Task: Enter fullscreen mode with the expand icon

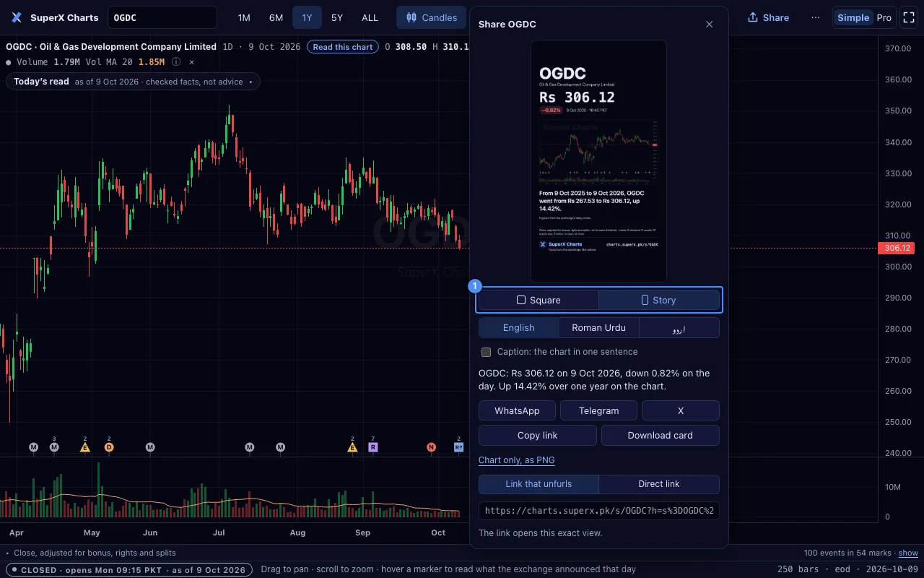Action: tap(908, 17)
